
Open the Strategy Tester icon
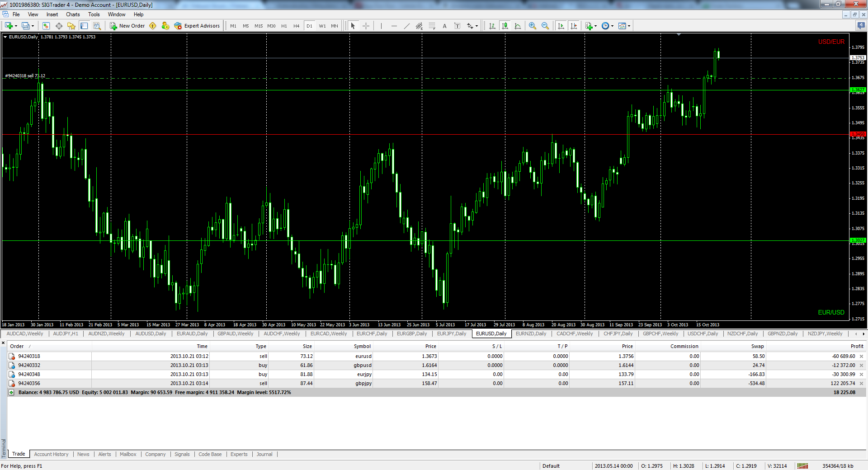(x=97, y=26)
